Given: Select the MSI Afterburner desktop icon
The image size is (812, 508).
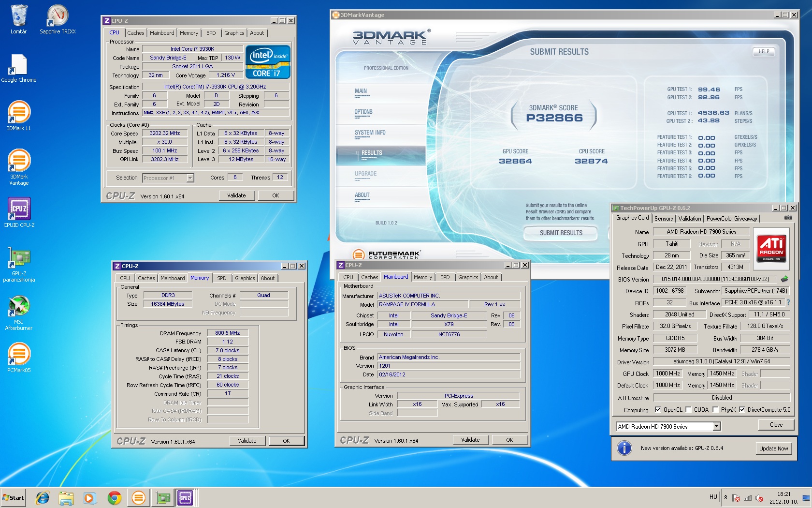Looking at the screenshot, I should pos(19,313).
